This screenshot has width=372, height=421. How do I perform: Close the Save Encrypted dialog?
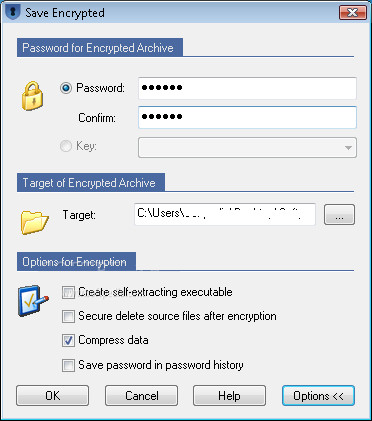point(353,13)
